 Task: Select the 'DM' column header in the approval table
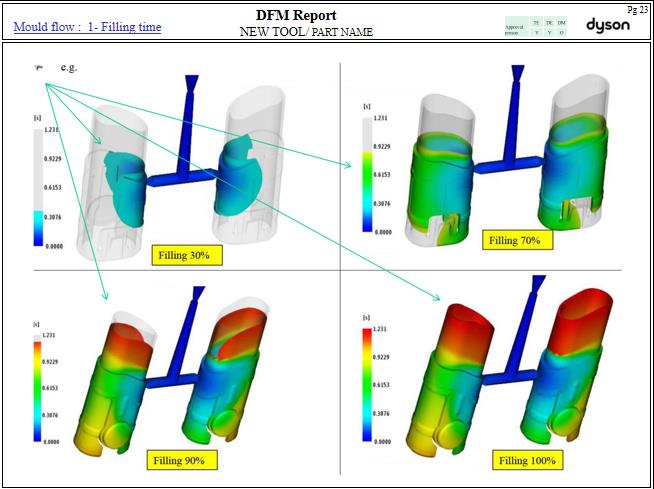click(561, 21)
